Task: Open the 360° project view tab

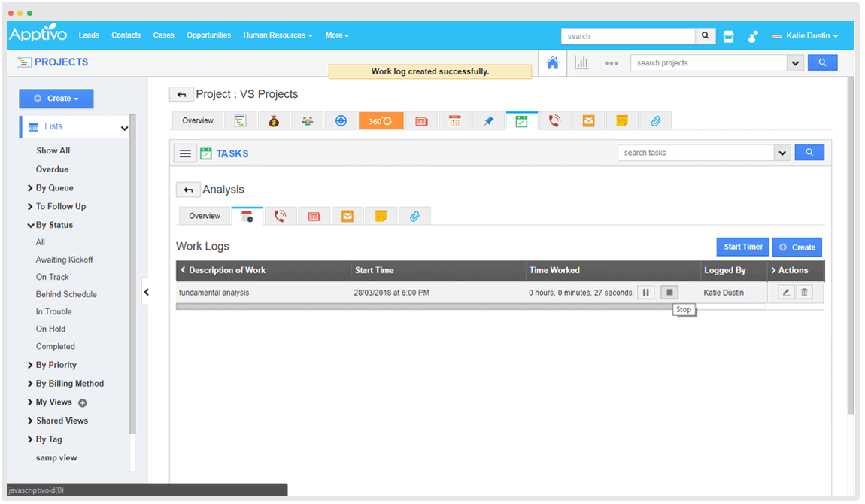Action: tap(381, 120)
